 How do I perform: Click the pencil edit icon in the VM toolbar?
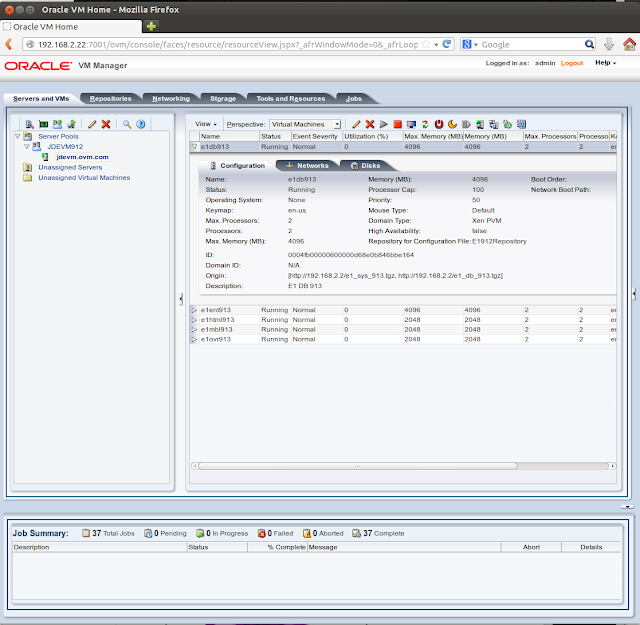click(x=356, y=124)
